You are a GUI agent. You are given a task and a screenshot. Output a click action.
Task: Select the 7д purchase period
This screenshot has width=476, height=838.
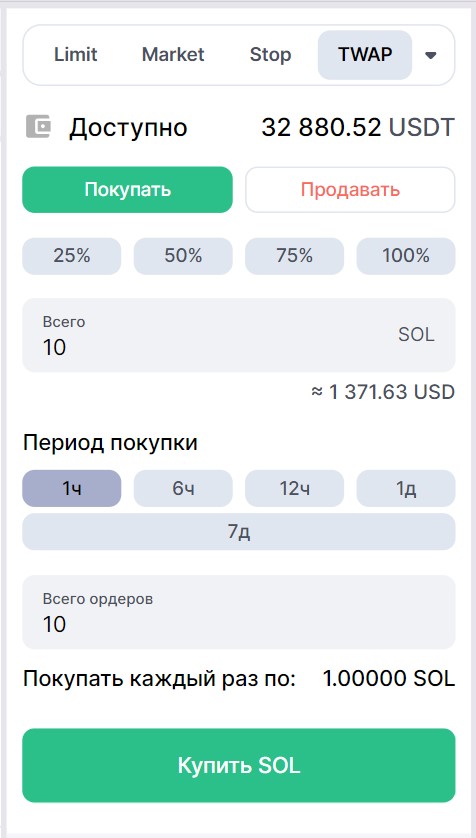click(239, 532)
